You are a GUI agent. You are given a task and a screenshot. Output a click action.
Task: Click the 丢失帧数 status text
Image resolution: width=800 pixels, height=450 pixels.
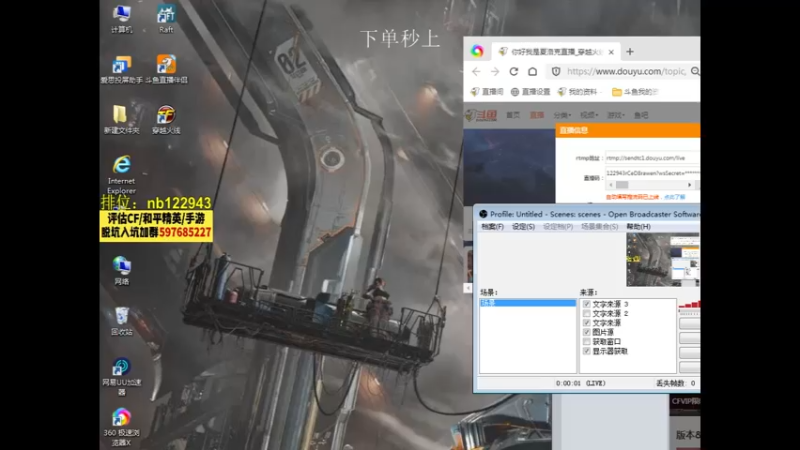point(676,383)
